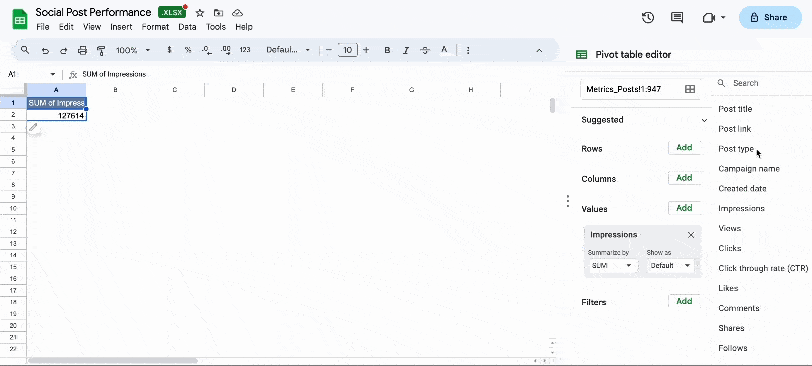Screen dimensions: 812x366
Task: Increase decimal places
Action: 226,50
